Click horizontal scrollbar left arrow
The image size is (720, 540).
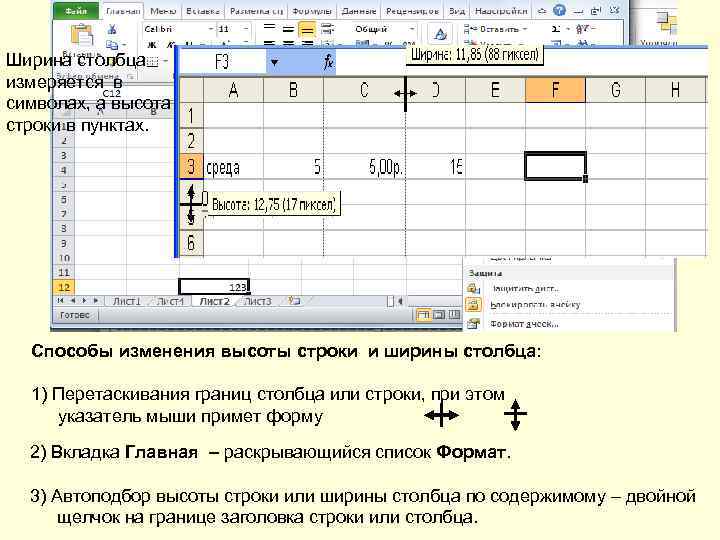tap(400, 301)
